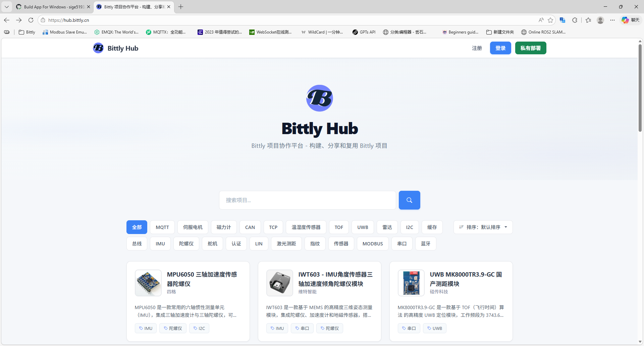This screenshot has width=644, height=346.
Task: Toggle the CAN tag filter
Action: (x=250, y=227)
